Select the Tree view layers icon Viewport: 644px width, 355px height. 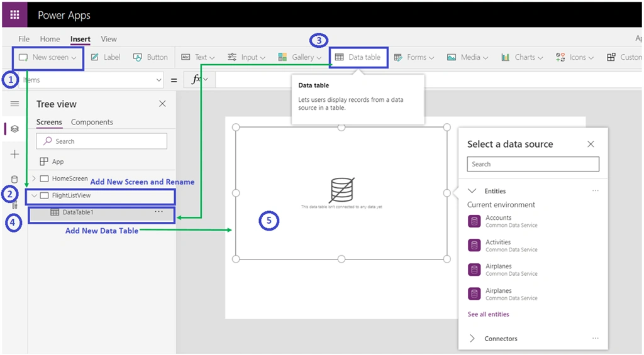pos(15,129)
